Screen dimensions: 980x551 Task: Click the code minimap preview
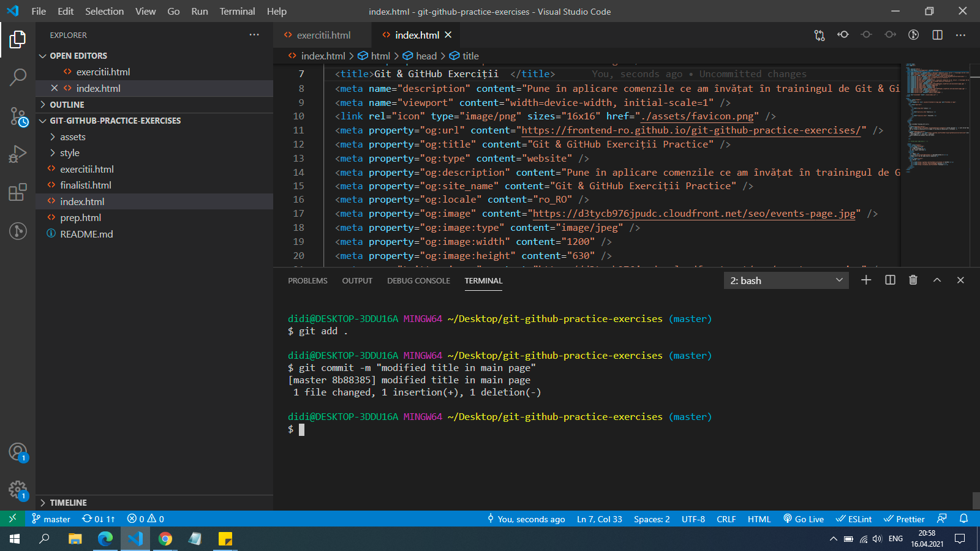(x=935, y=122)
